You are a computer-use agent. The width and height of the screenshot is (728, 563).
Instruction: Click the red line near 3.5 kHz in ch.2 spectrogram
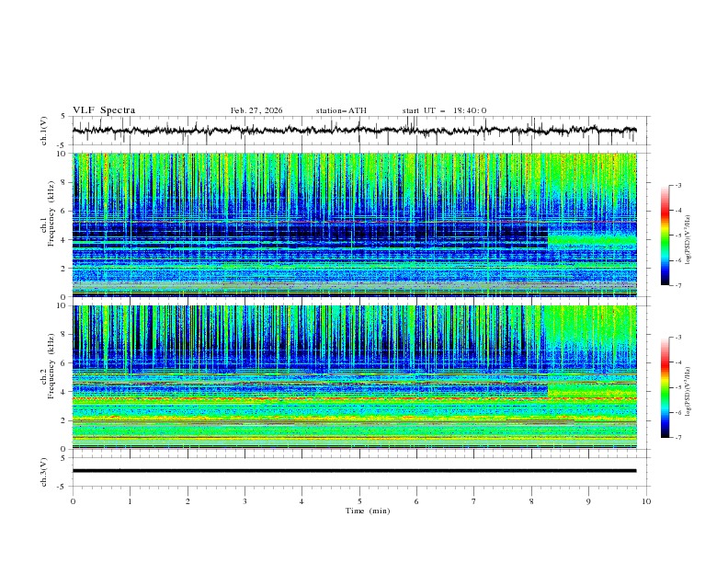click(x=354, y=398)
